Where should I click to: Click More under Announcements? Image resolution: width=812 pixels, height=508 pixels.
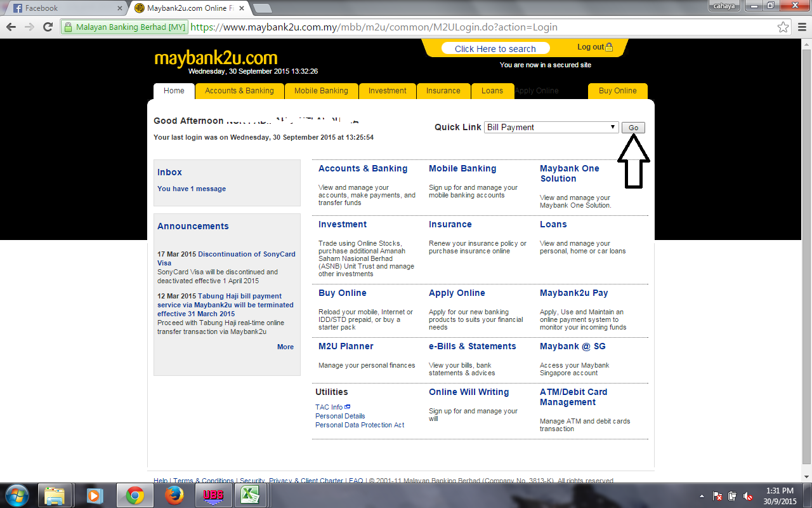tap(285, 347)
